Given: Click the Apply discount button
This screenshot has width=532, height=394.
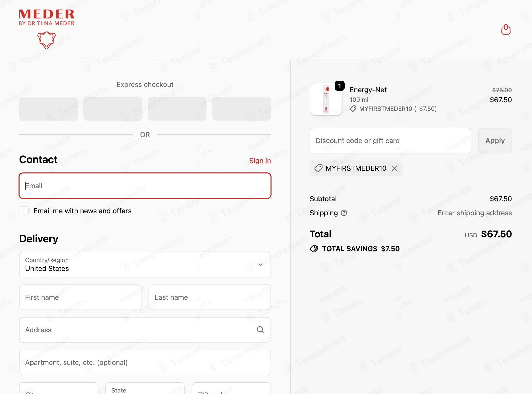Looking at the screenshot, I should coord(495,141).
